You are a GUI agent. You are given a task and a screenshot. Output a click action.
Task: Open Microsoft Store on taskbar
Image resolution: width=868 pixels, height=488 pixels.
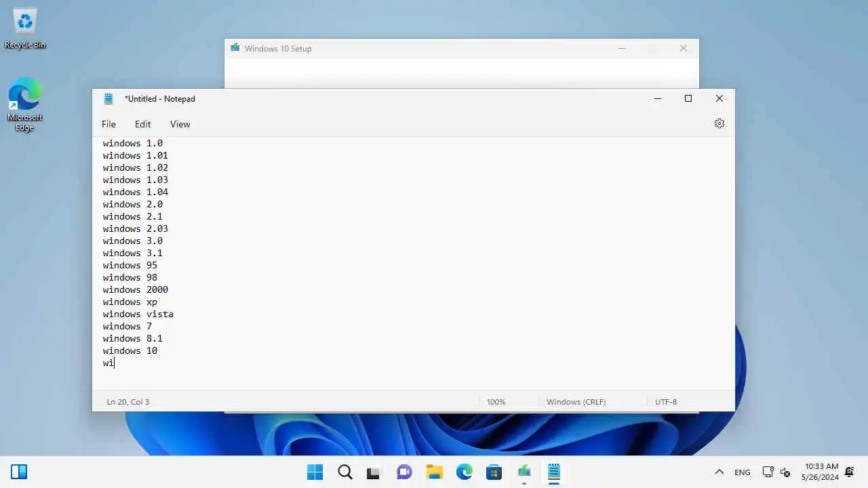[494, 472]
